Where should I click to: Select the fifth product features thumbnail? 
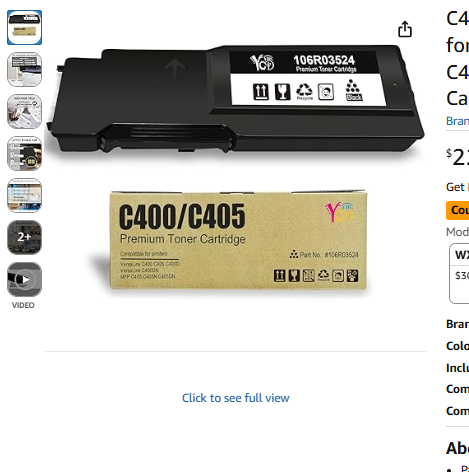click(24, 195)
